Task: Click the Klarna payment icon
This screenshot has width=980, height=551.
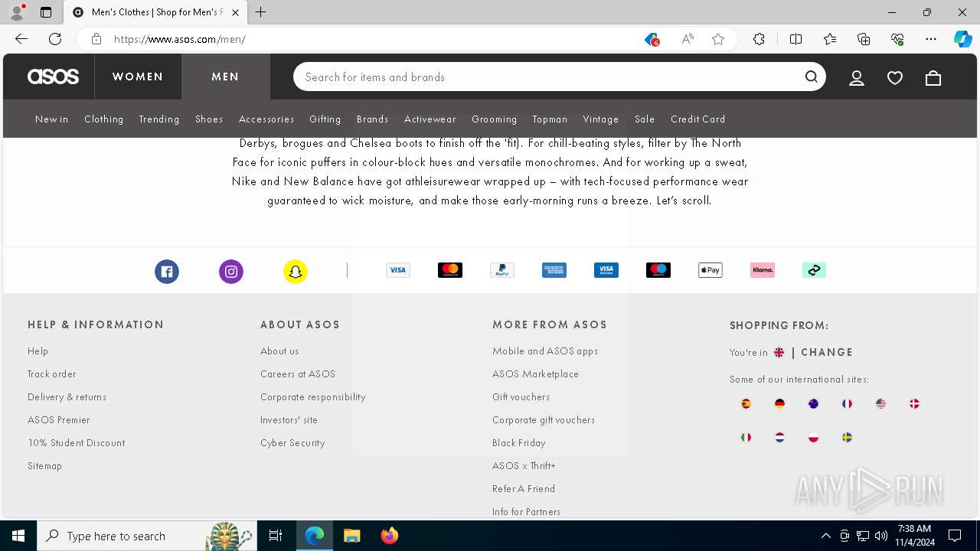Action: 763,270
